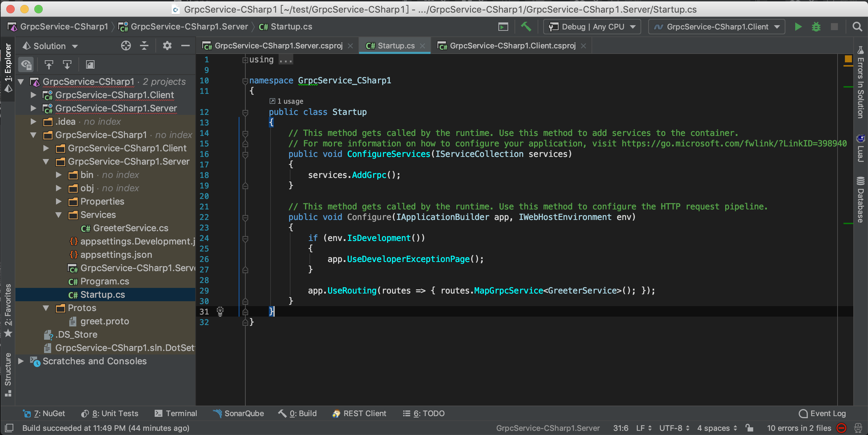Close the Startup.cs editor tab
The width and height of the screenshot is (868, 435).
point(423,46)
